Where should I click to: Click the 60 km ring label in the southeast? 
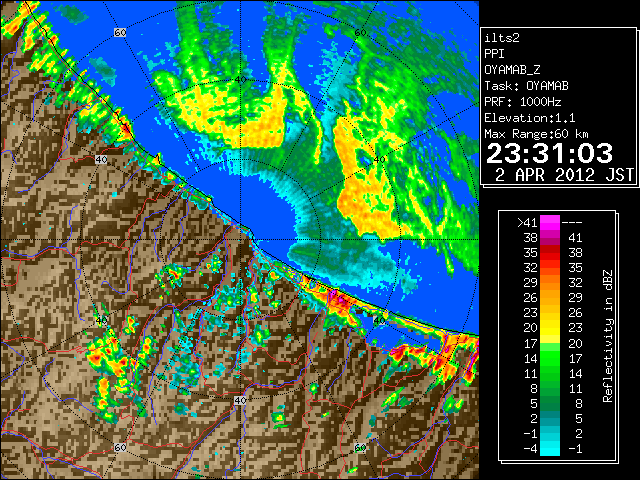pos(360,448)
